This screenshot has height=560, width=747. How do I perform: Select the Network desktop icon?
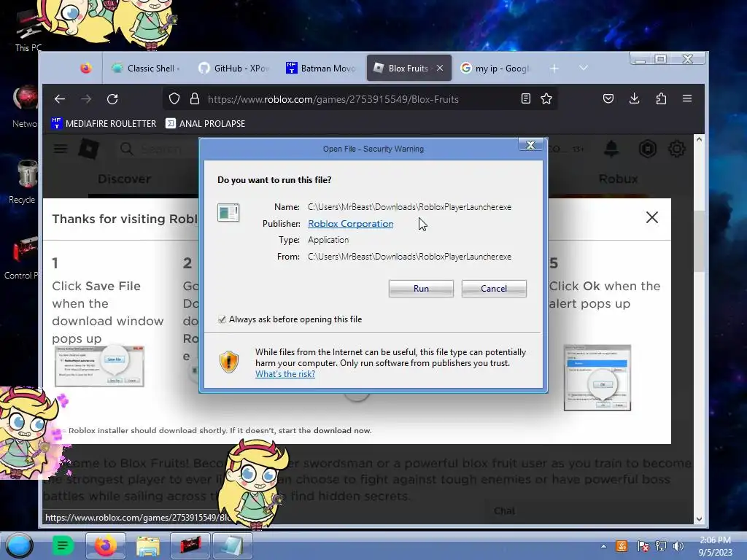[25, 107]
